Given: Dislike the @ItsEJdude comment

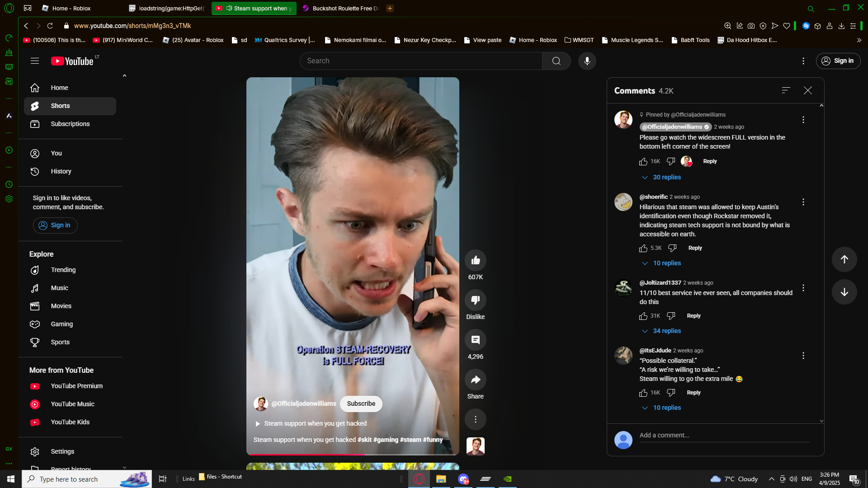Looking at the screenshot, I should point(671,393).
